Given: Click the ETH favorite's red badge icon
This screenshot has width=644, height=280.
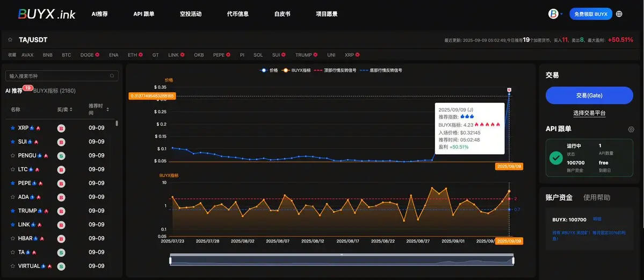Looking at the screenshot, I should (x=141, y=55).
